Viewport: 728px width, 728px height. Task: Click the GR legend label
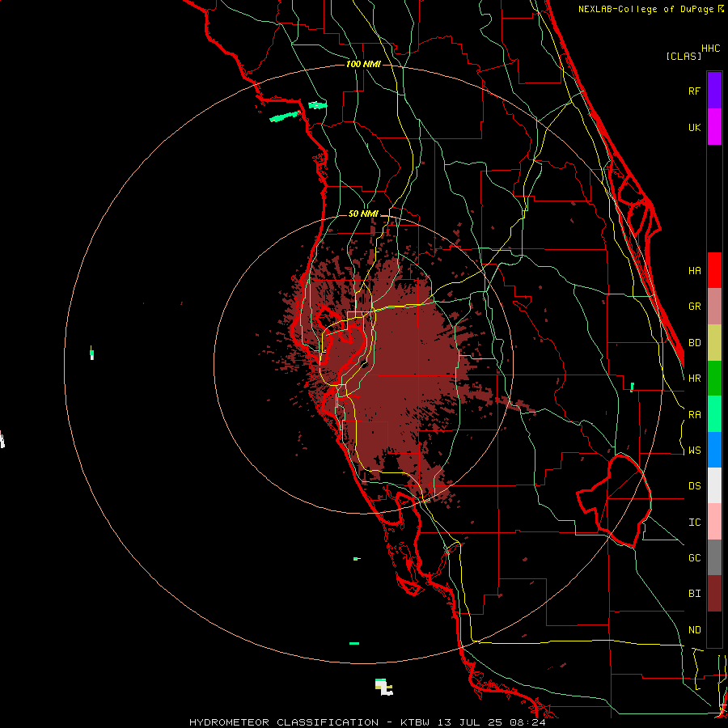point(695,307)
